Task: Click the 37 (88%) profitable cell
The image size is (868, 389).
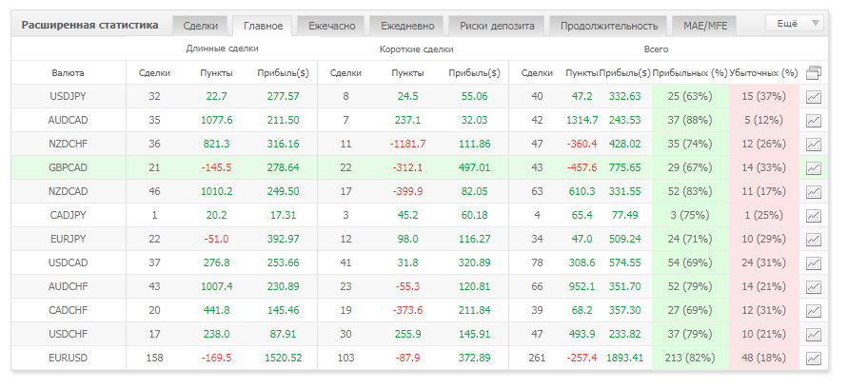Action: tap(689, 120)
